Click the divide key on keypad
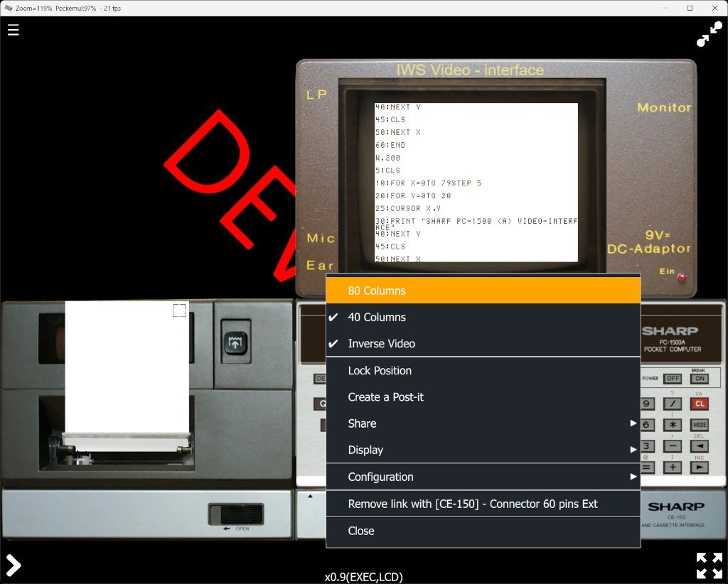 coord(673,404)
